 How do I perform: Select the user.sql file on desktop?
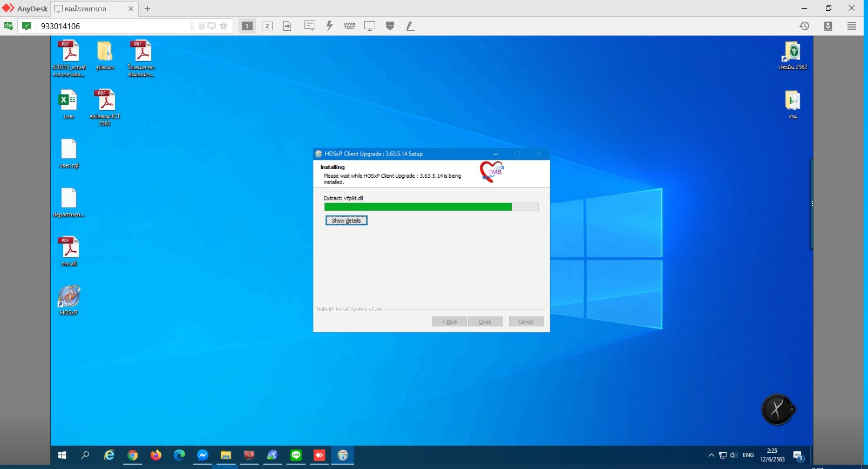click(69, 153)
